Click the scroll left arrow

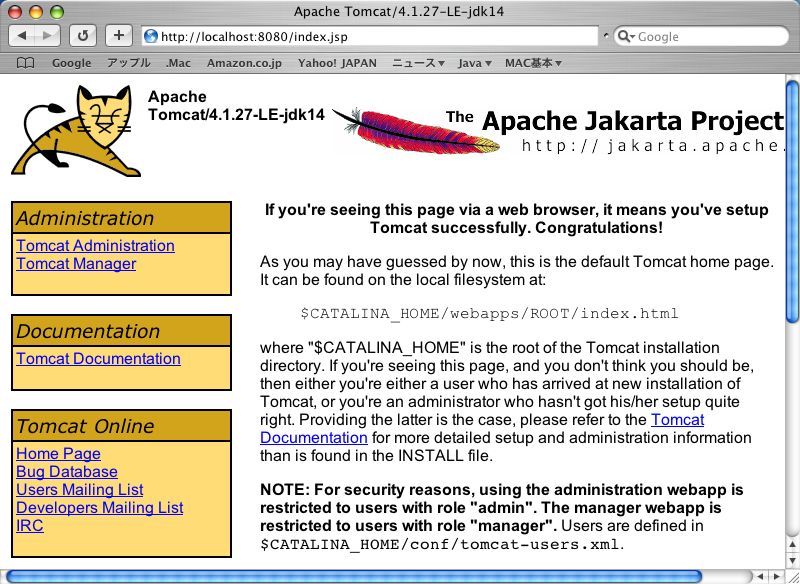point(761,577)
